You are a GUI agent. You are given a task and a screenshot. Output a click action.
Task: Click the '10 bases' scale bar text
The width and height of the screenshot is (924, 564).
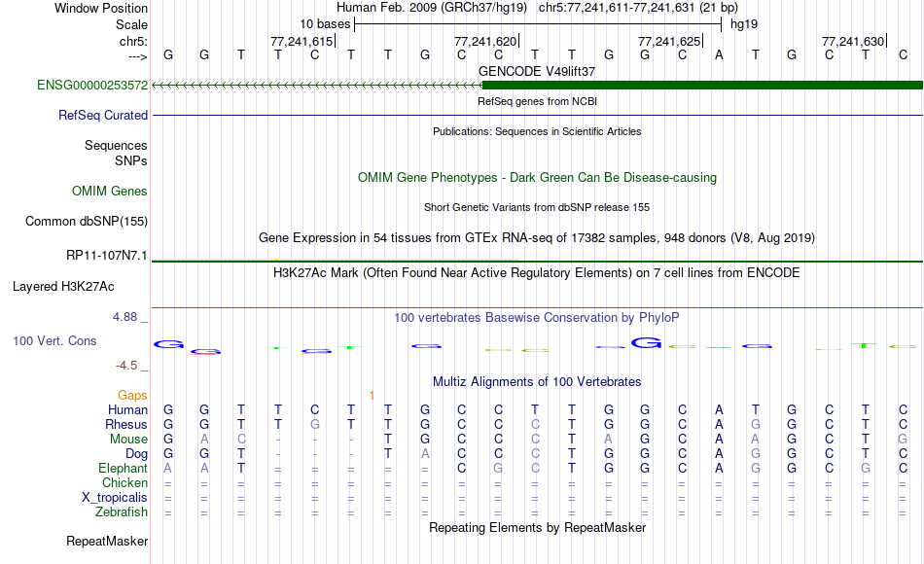pyautogui.click(x=325, y=24)
